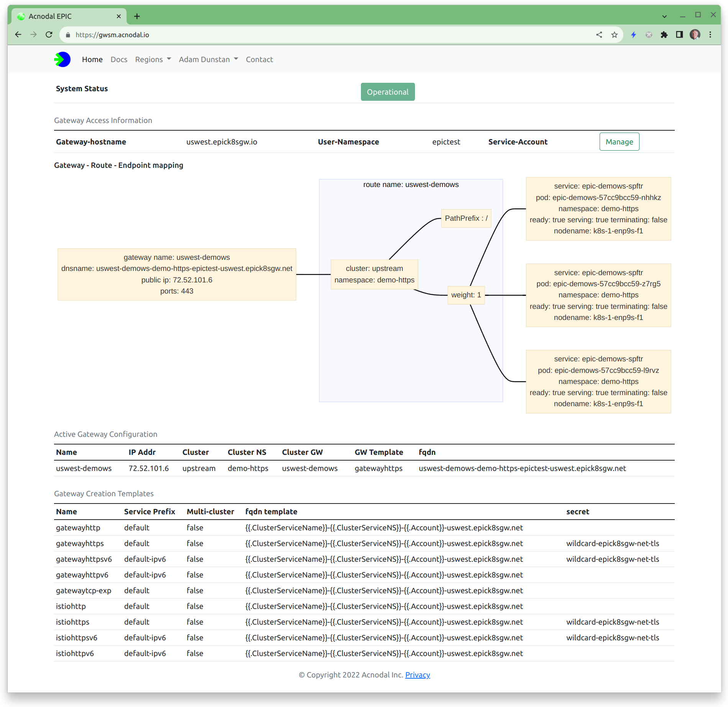The height and width of the screenshot is (707, 728).
Task: Select the Acnodal EPIC tab
Action: click(69, 16)
